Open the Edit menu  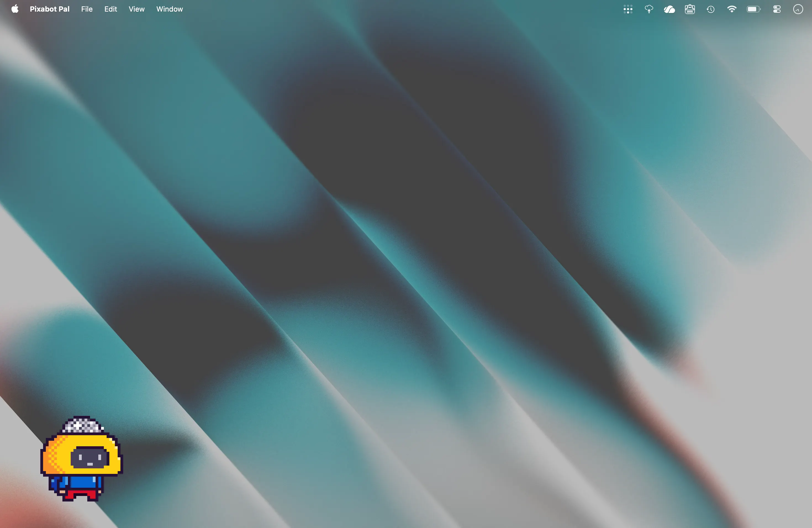(x=110, y=9)
